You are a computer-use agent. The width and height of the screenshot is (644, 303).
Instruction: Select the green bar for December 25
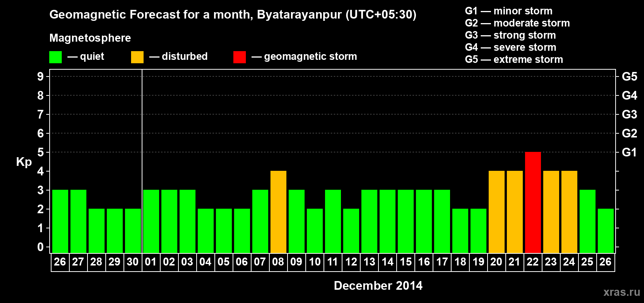(588, 221)
